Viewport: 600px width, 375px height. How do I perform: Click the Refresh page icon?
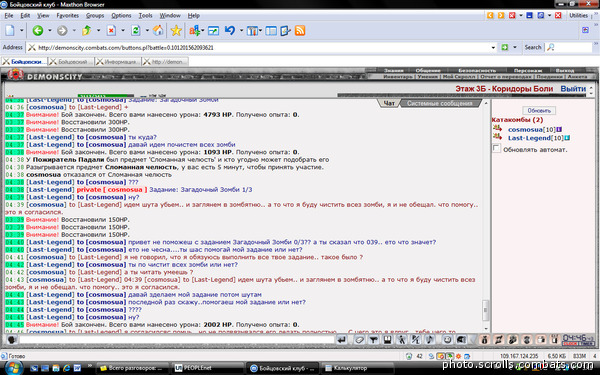coord(135,30)
